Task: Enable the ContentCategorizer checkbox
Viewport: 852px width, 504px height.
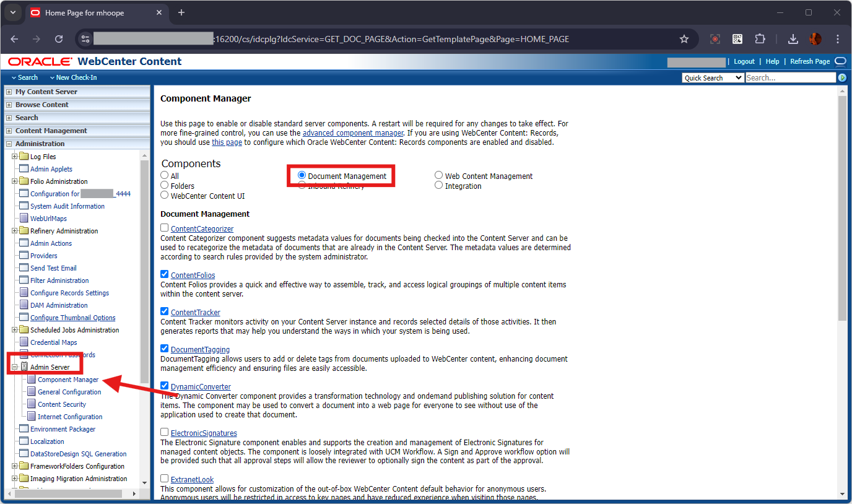Action: pos(164,228)
